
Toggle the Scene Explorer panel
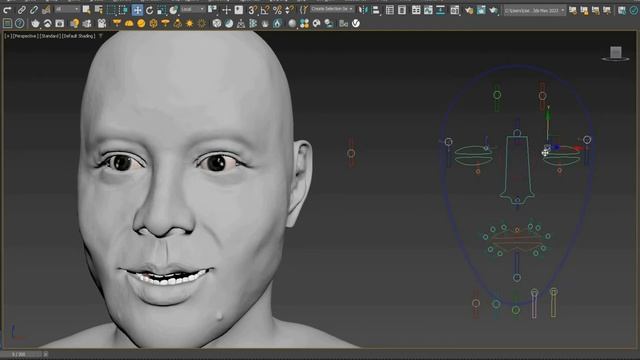click(390, 10)
